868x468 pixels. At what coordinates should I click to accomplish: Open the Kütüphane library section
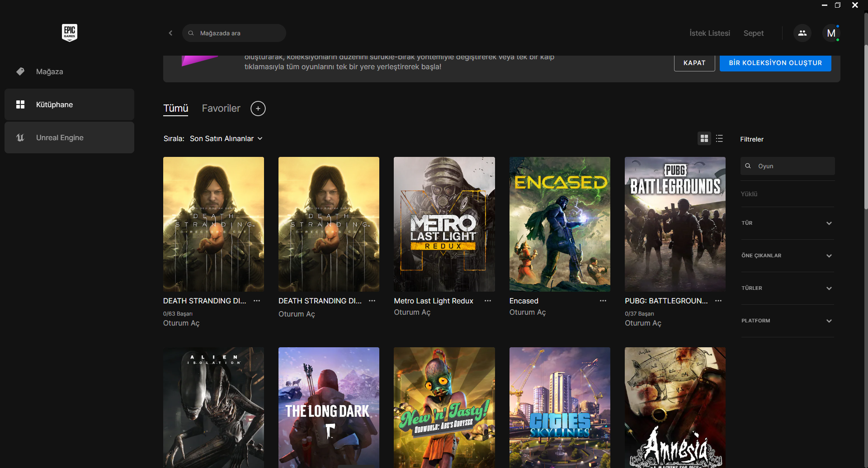(70, 104)
